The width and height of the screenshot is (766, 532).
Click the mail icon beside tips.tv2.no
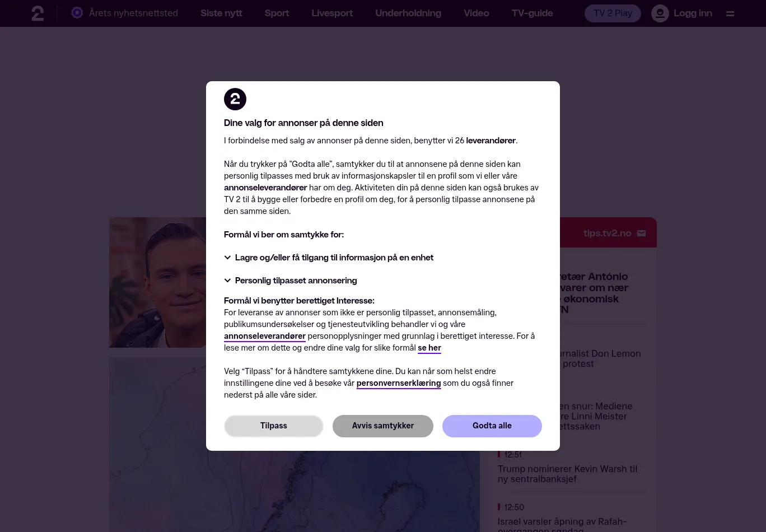642,234
